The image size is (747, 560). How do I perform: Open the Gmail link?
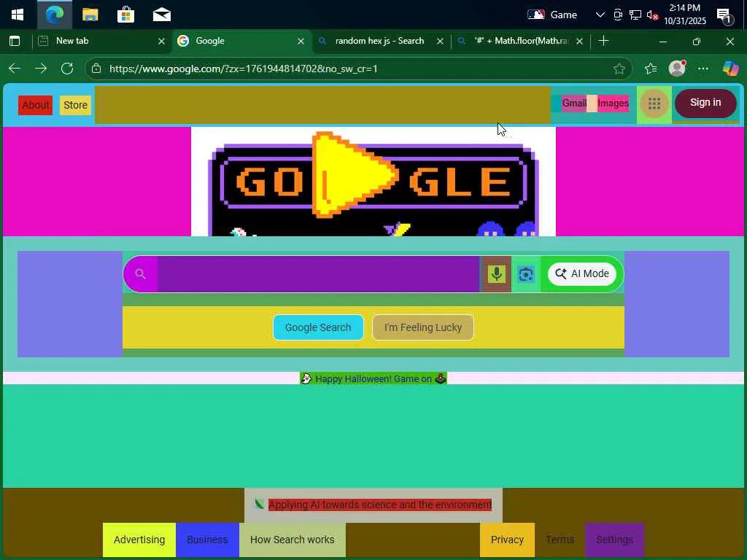[573, 103]
